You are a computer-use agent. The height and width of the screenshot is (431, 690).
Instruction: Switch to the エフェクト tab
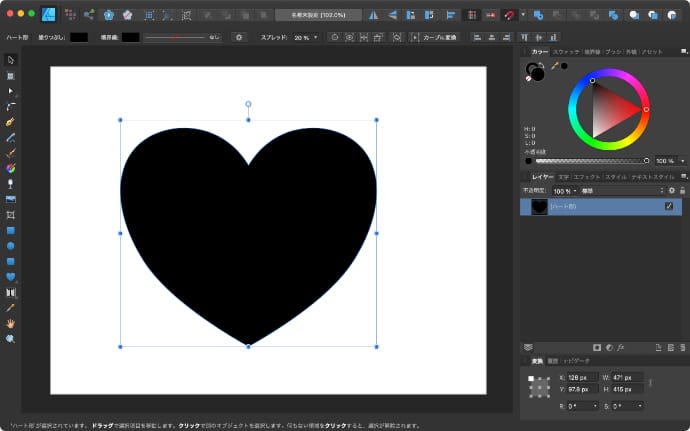pyautogui.click(x=587, y=176)
